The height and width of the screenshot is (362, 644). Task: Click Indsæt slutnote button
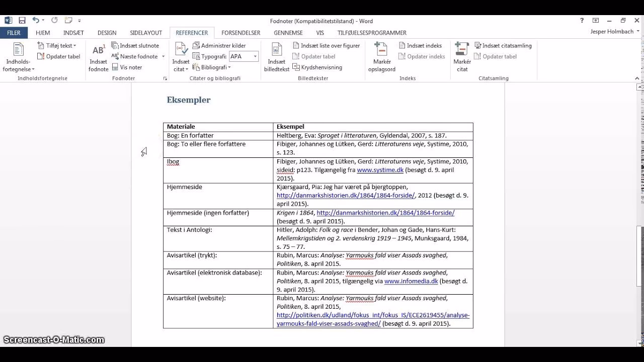point(135,46)
